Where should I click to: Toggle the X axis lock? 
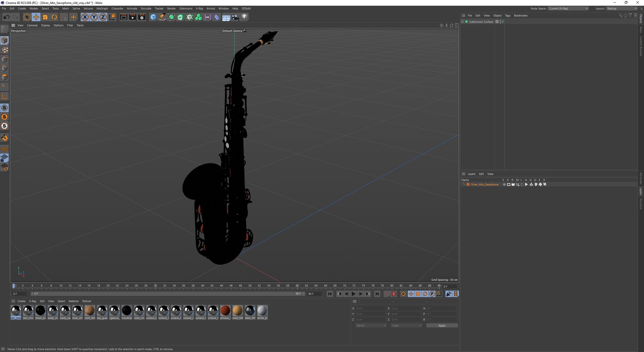[x=85, y=17]
